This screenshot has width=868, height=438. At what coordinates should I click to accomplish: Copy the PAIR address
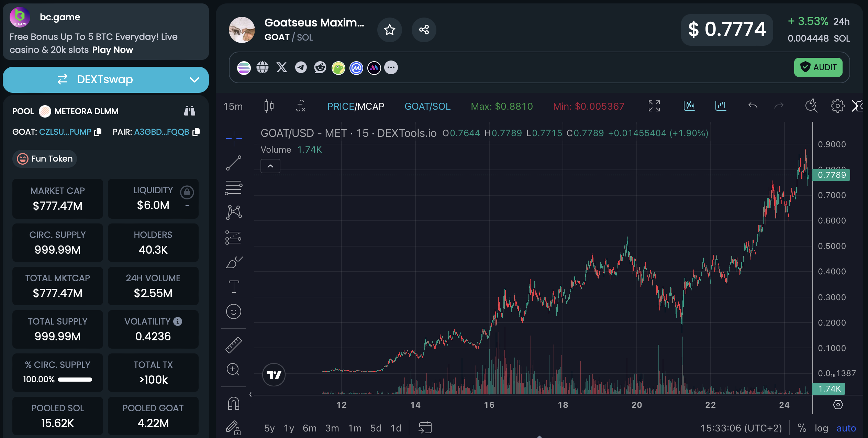click(x=196, y=132)
